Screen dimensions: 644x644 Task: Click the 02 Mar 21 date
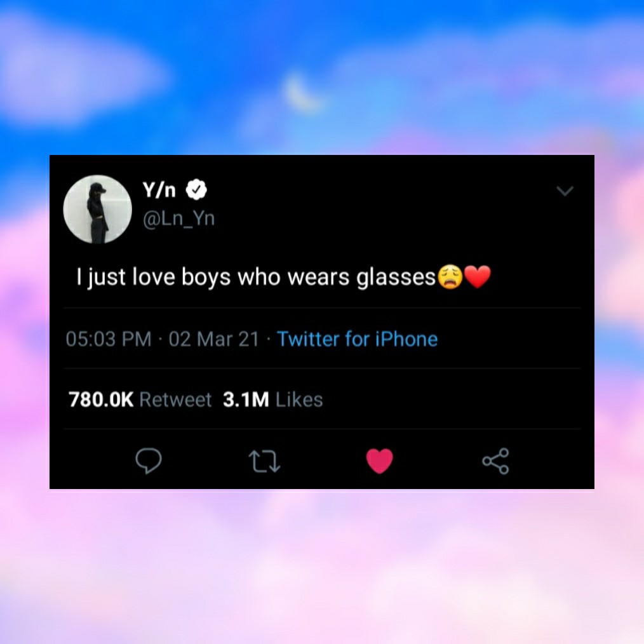click(213, 339)
